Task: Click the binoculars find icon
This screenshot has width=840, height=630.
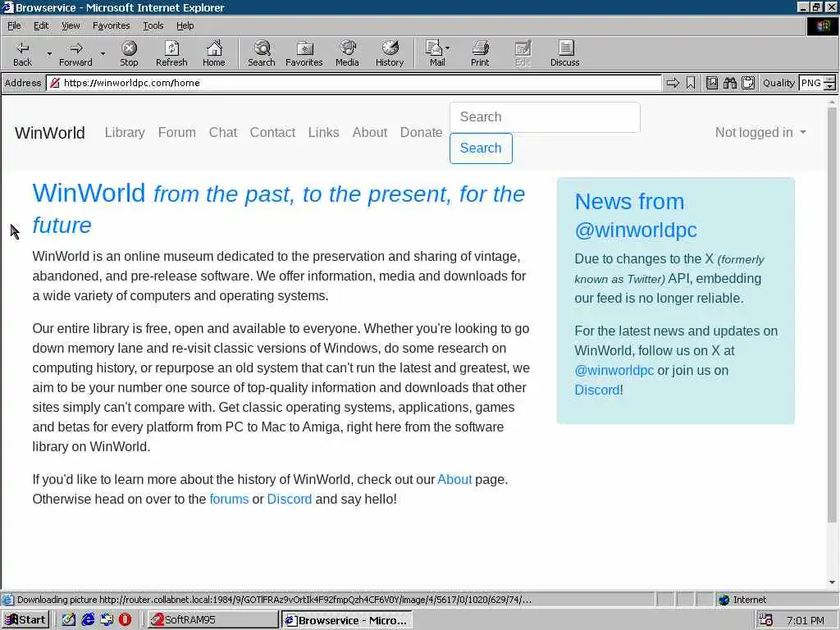Action: point(729,83)
